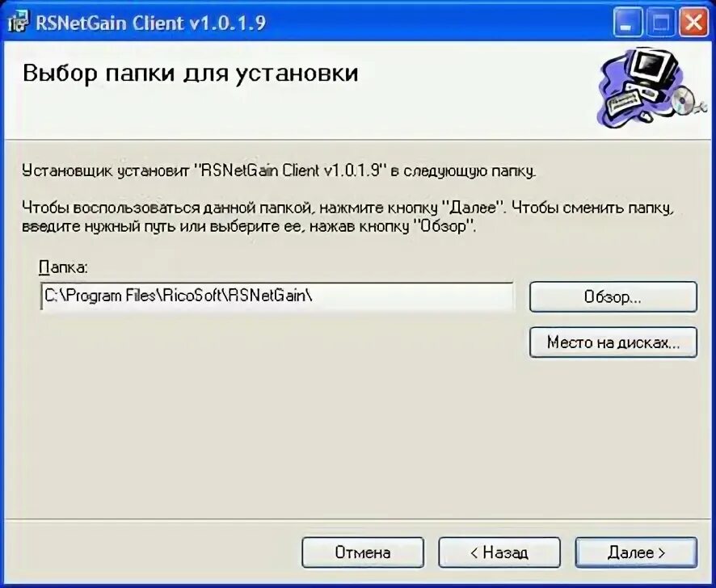Image resolution: width=716 pixels, height=588 pixels.
Task: Proceed with the Далее > button
Action: pos(636,552)
